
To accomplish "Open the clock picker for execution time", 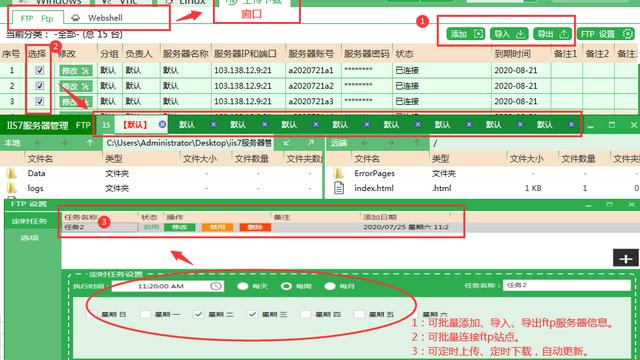I will (x=216, y=286).
